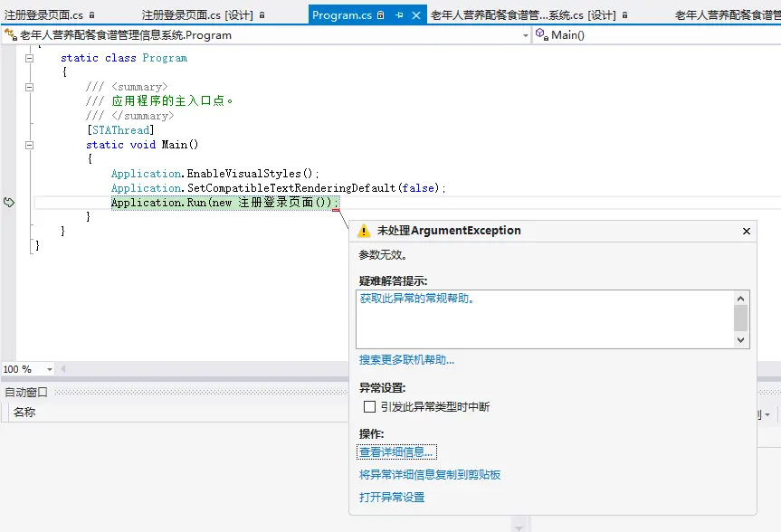Close the ArgumentException popup
The height and width of the screenshot is (532, 781).
tap(746, 231)
